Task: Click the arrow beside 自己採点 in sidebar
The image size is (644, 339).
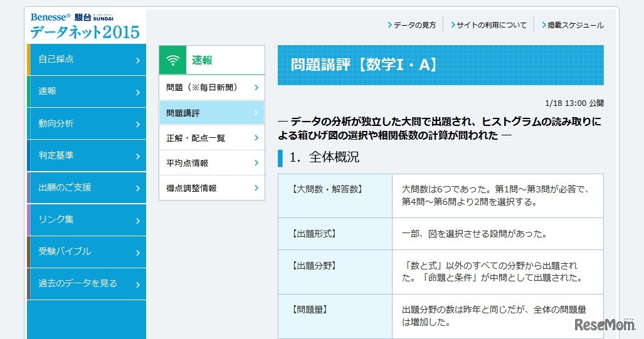Action: click(x=138, y=60)
